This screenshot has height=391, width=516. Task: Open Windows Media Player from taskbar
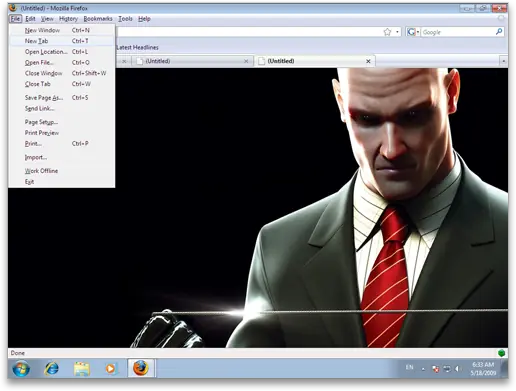pyautogui.click(x=111, y=369)
